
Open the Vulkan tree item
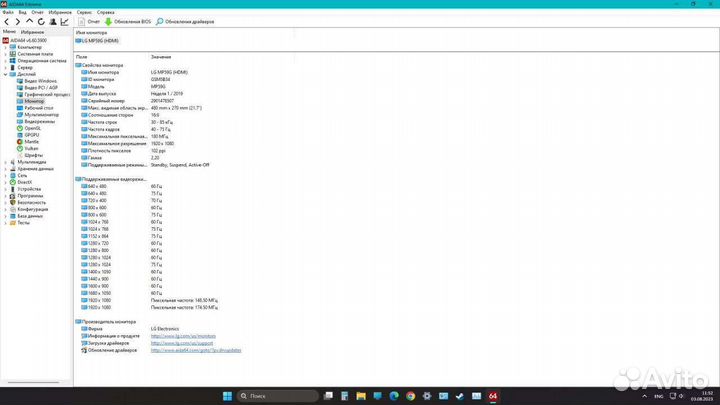(x=28, y=149)
